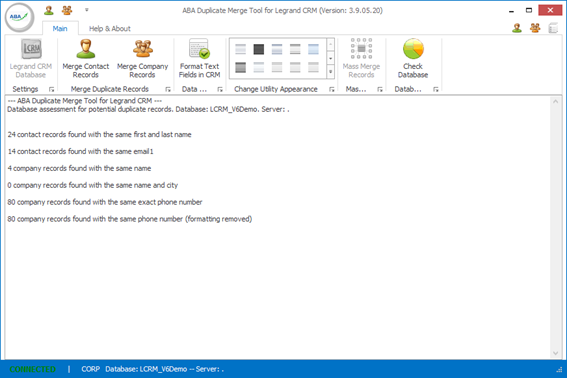Screen dimensions: 567x378
Task: Click single-person icon in quick access toolbar
Action: [x=49, y=10]
